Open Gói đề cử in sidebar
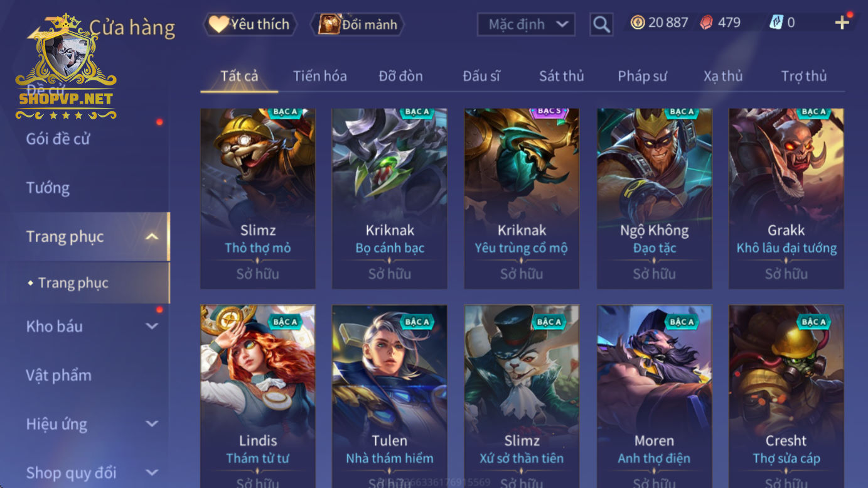This screenshot has height=488, width=868. [58, 139]
